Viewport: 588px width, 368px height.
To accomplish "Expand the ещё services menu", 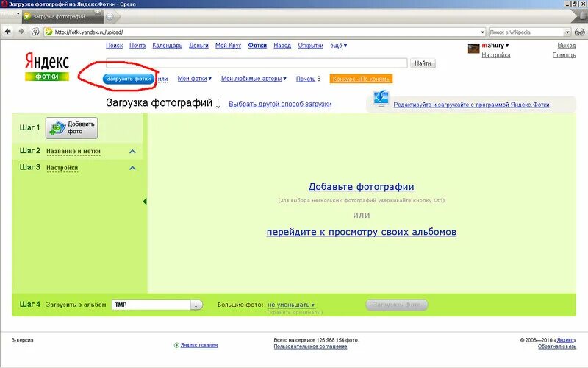I will (338, 46).
